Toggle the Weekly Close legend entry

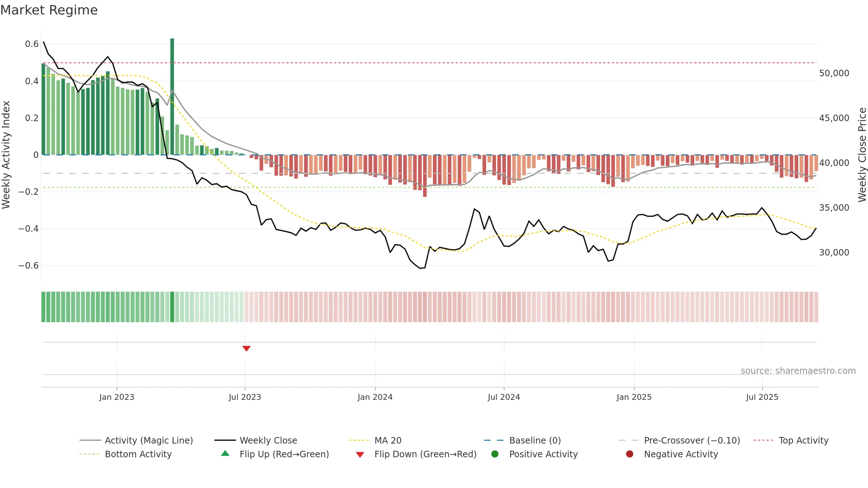256,440
